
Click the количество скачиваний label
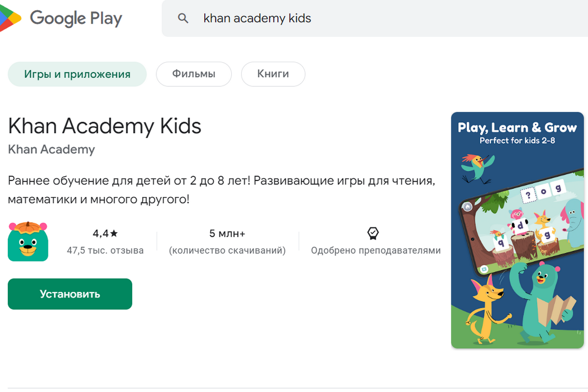coord(227,250)
